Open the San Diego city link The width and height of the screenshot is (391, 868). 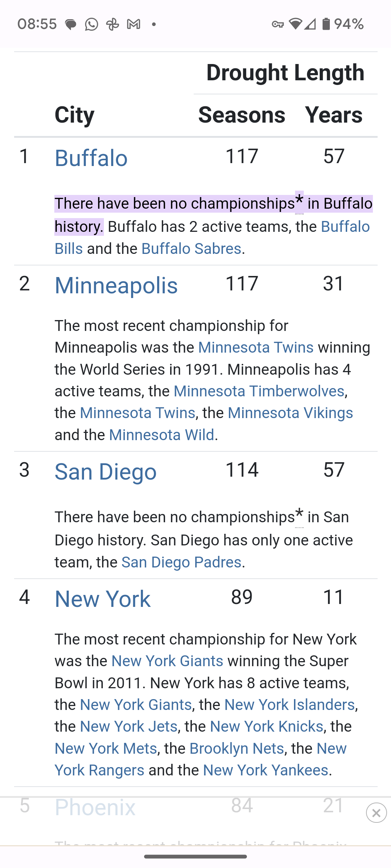(x=105, y=472)
